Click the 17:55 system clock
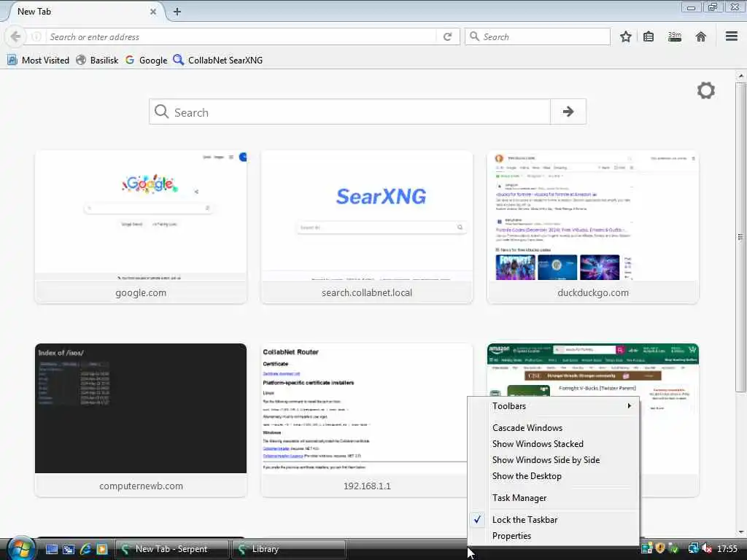The width and height of the screenshot is (747, 560). [727, 548]
